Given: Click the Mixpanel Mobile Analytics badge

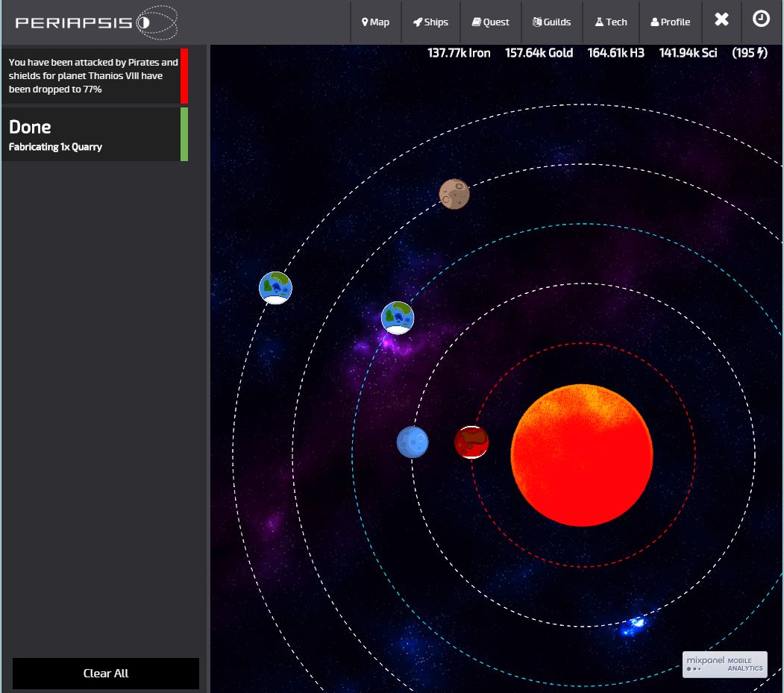Looking at the screenshot, I should point(724,664).
